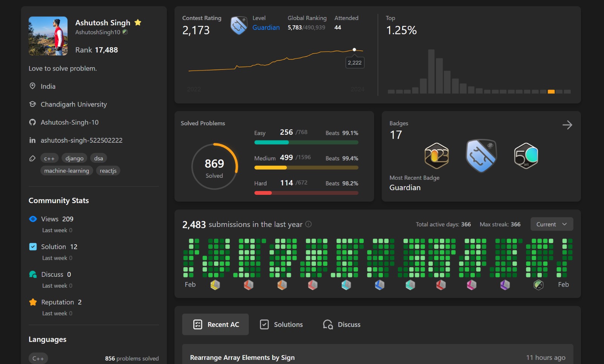The height and width of the screenshot is (364, 604).
Task: Select the c++ skill tag
Action: (x=49, y=158)
